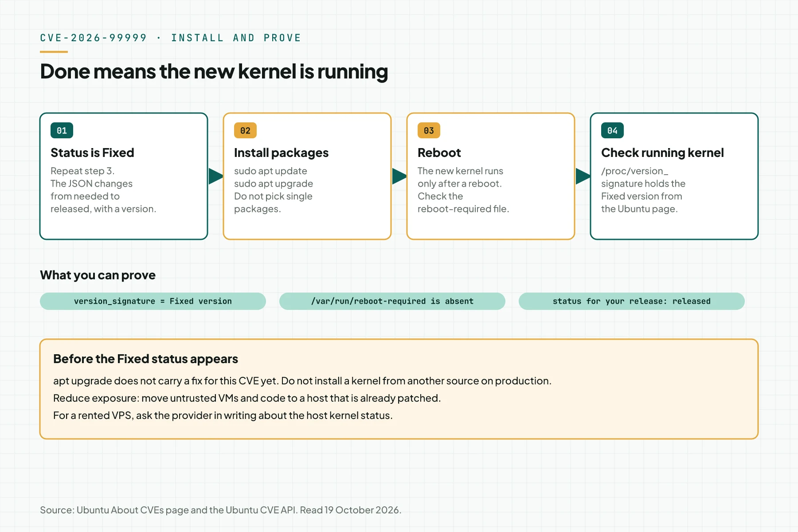Click the 'Before the Fixed status appears' title
Screen dimensions: 798x532
pyautogui.click(x=145, y=359)
